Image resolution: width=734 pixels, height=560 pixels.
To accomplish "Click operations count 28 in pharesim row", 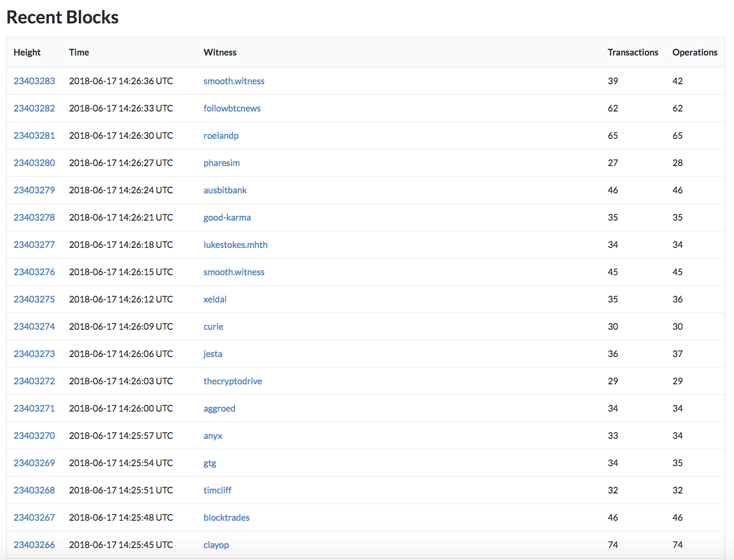I will tap(678, 163).
